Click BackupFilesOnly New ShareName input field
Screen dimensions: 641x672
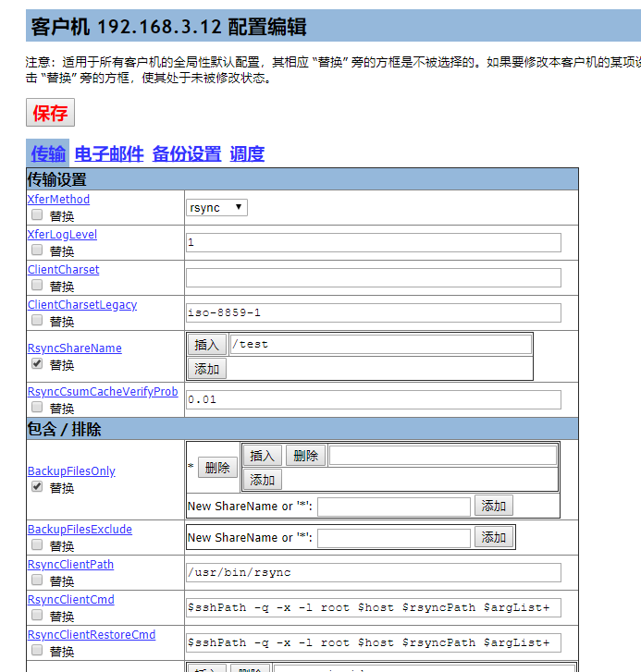coord(394,507)
